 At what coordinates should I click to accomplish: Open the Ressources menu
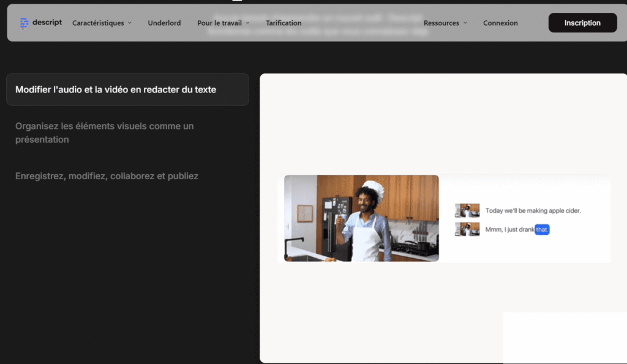[441, 23]
